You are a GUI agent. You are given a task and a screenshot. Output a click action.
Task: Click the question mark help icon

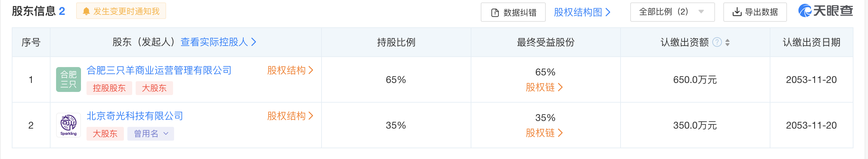(x=717, y=42)
